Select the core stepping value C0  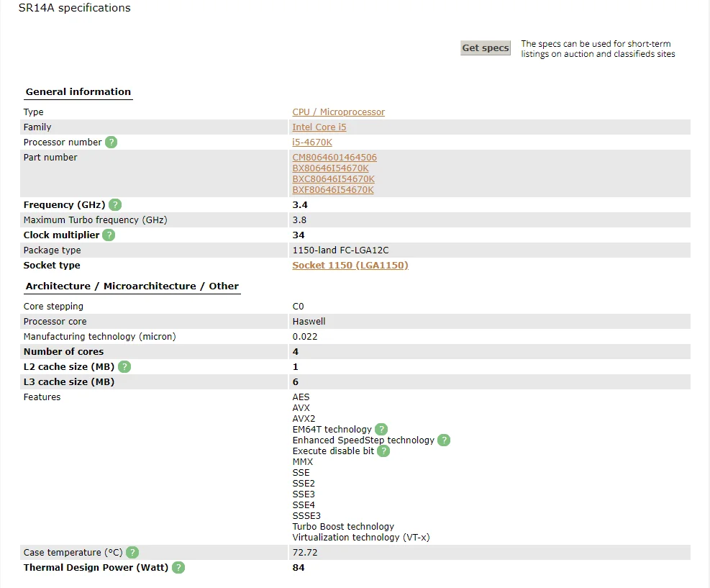point(298,306)
